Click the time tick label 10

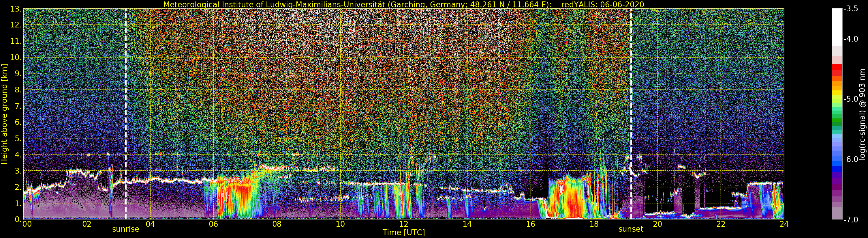(340, 224)
